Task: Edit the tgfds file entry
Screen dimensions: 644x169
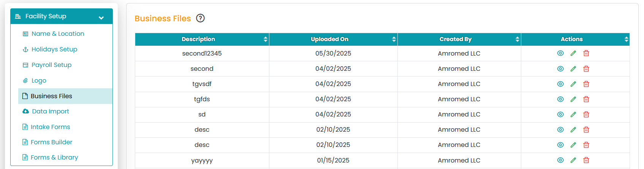Action: (x=573, y=99)
